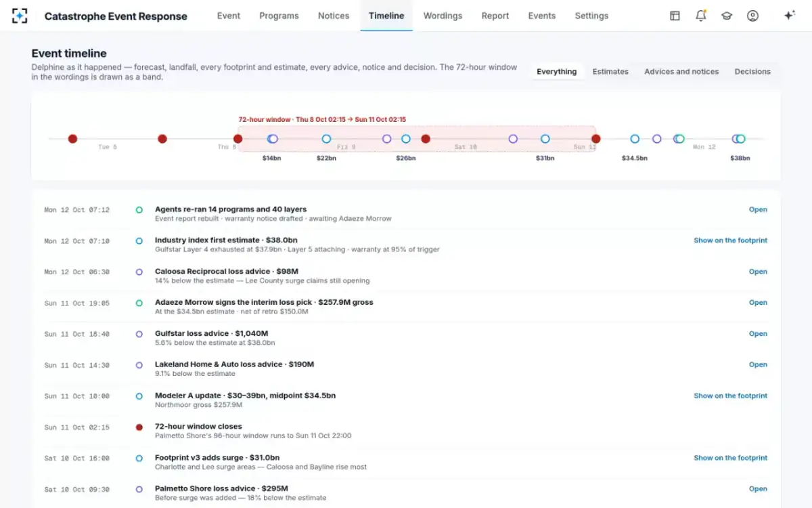Show Everything filter on the timeline

557,71
